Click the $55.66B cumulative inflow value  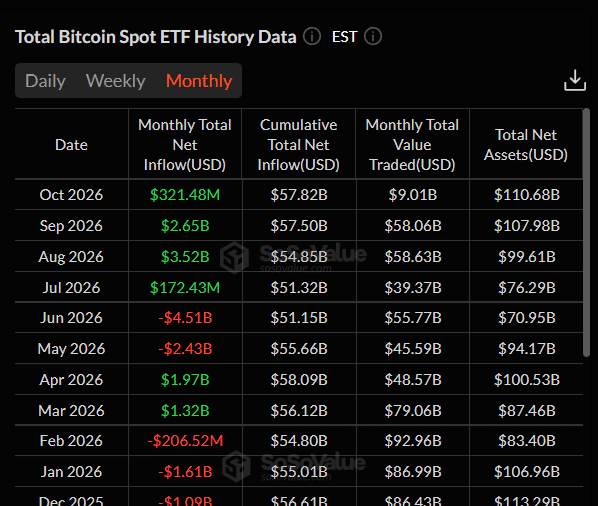pyautogui.click(x=299, y=349)
